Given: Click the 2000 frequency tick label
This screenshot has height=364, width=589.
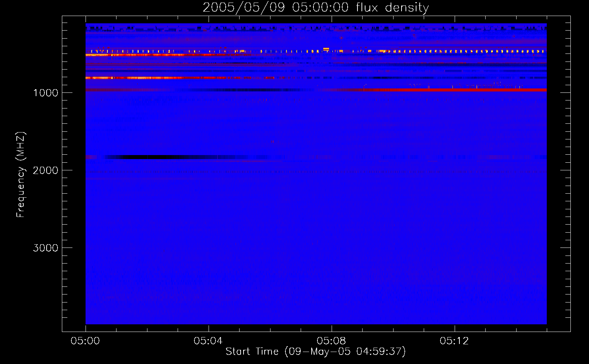Looking at the screenshot, I should 46,170.
